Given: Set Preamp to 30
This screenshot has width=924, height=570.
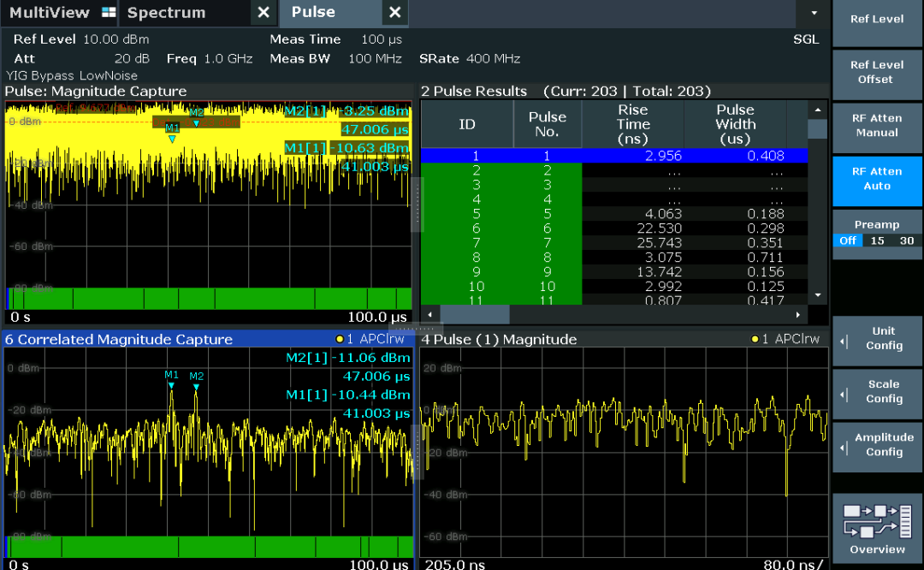Looking at the screenshot, I should click(x=906, y=240).
